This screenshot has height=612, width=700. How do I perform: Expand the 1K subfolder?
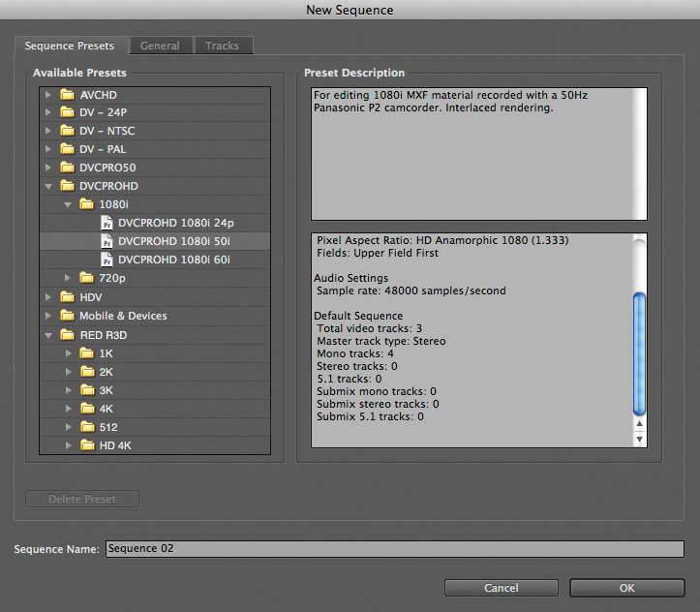coord(69,353)
